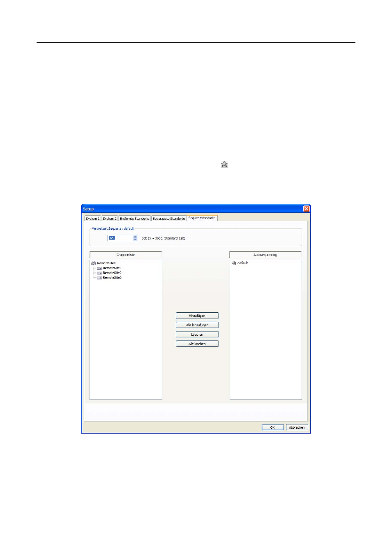The image size is (392, 554).
Task: Click the default sequence icon
Action: tap(234, 263)
